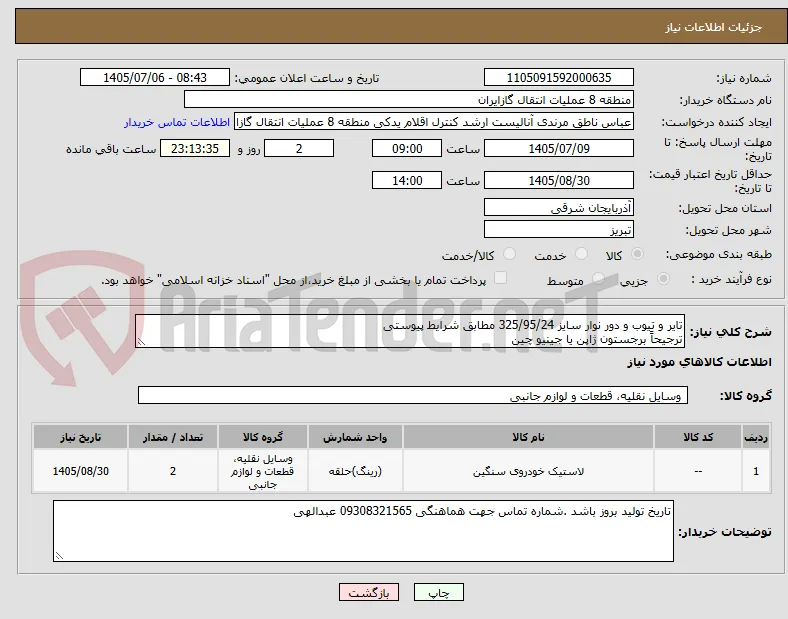The image size is (788, 619).
Task: Click the گروه کالا column header
Action: click(x=263, y=437)
